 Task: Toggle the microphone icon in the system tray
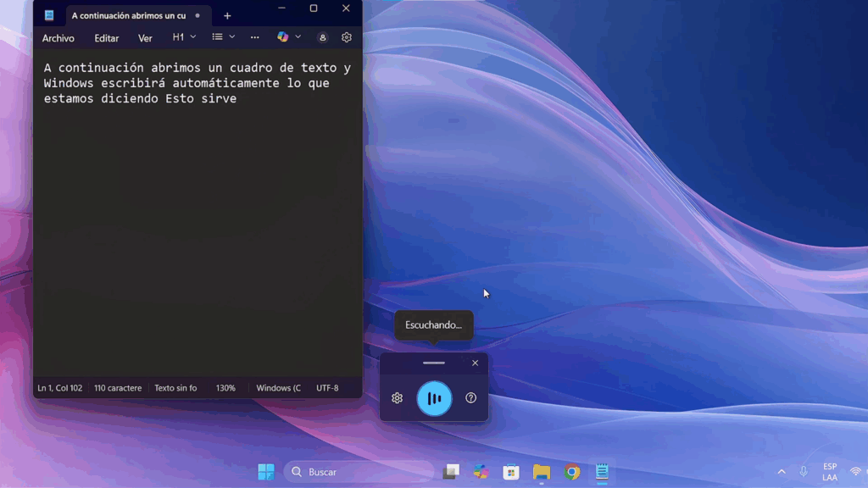[803, 471]
